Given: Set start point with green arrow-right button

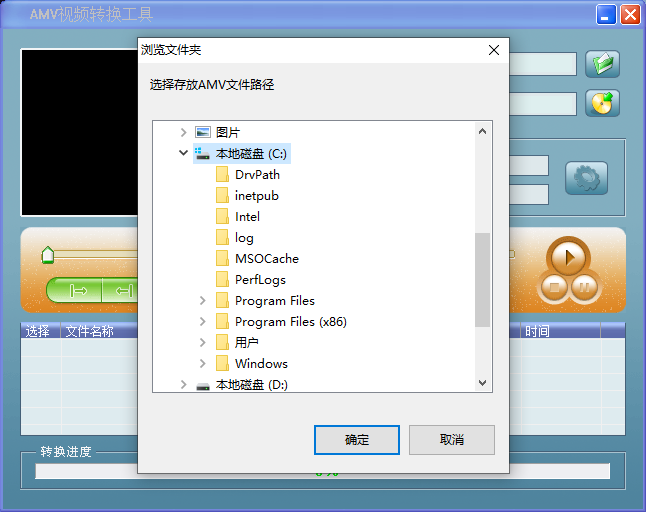Looking at the screenshot, I should (77, 291).
